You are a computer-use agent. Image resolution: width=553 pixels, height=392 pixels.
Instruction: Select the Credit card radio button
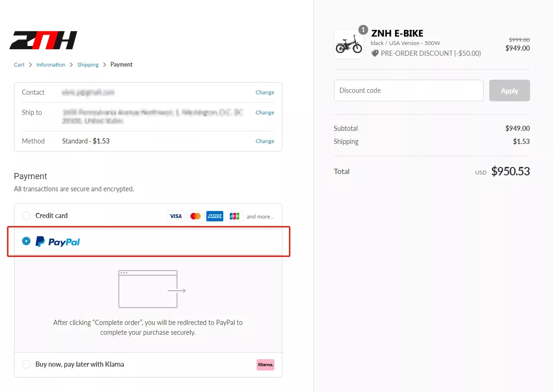[x=26, y=216]
